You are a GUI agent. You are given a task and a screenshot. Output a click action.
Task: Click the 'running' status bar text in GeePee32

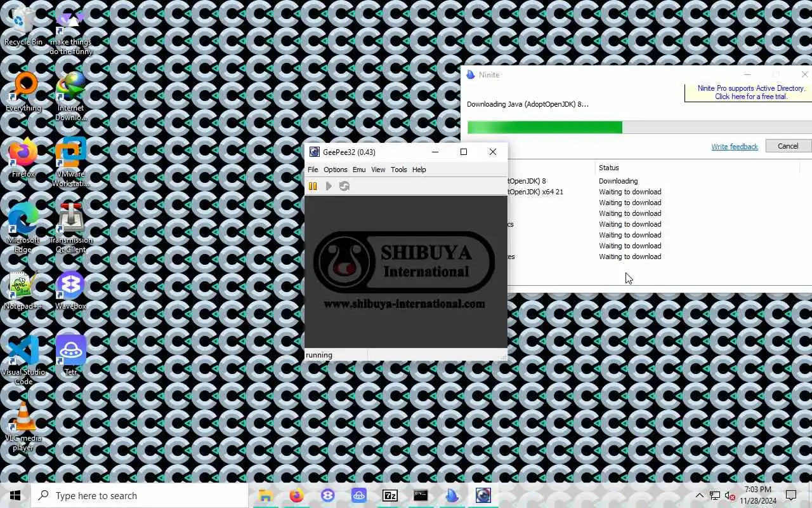[319, 355]
